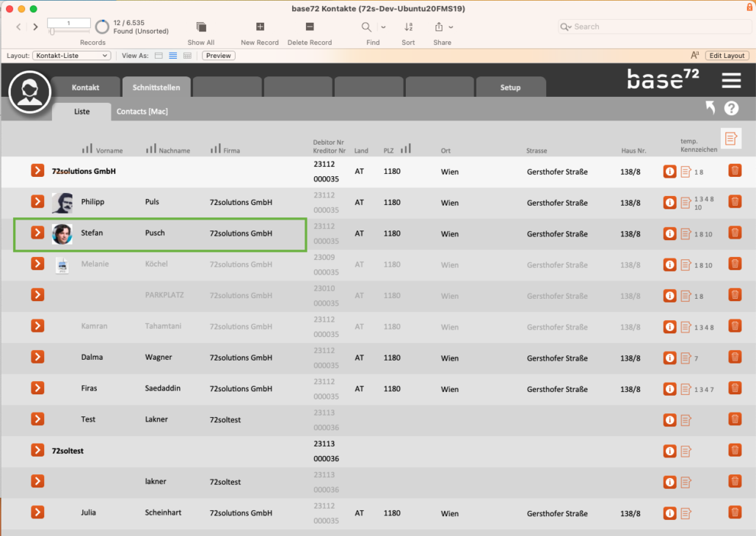Click the found set pie indicator
The height and width of the screenshot is (536, 756).
(x=102, y=27)
